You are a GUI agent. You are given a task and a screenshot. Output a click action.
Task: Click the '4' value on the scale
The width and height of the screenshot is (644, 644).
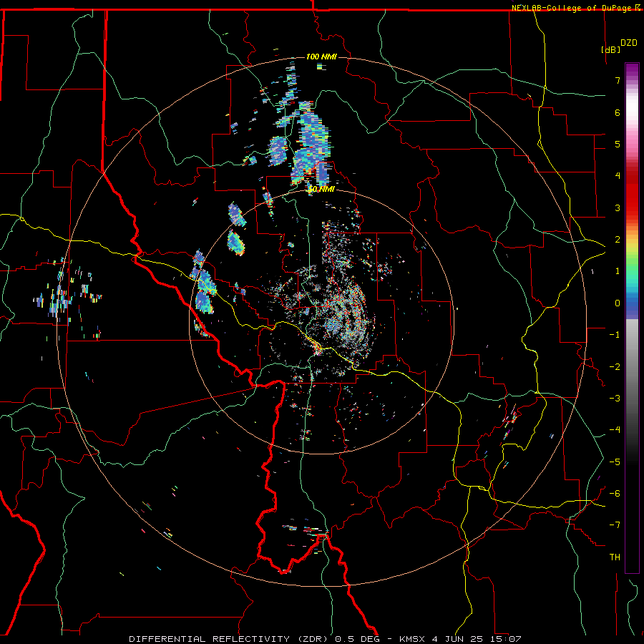point(618,176)
